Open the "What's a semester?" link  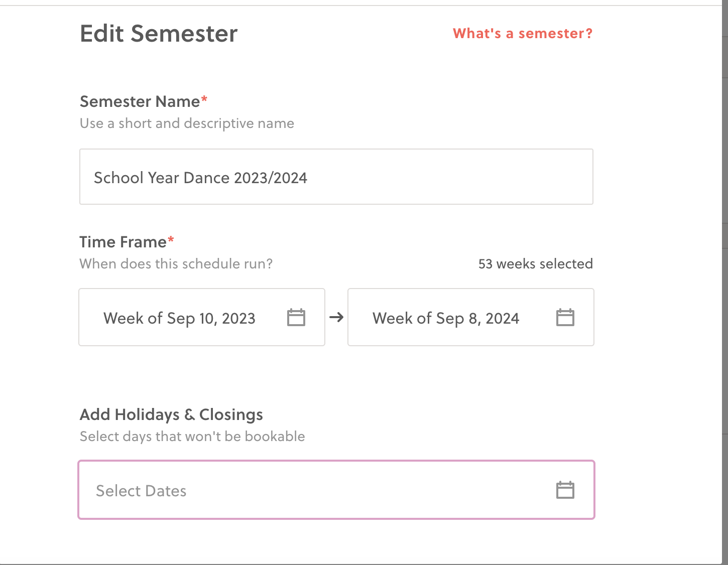(x=523, y=34)
